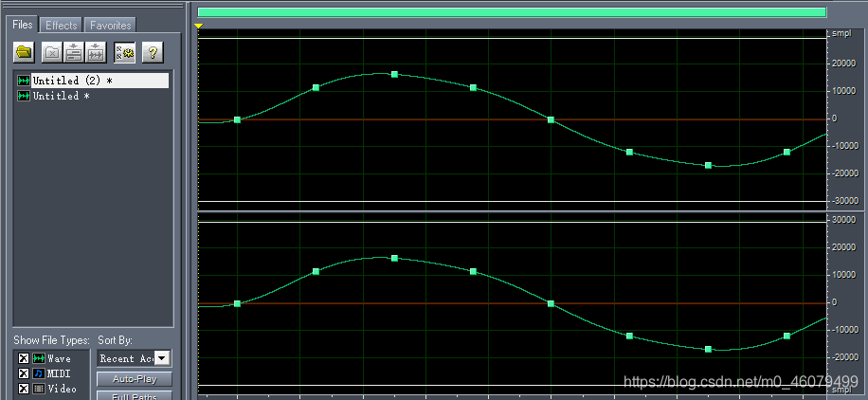Viewport: 868px width, 400px height.
Task: Open the Favorites tab
Action: click(111, 25)
